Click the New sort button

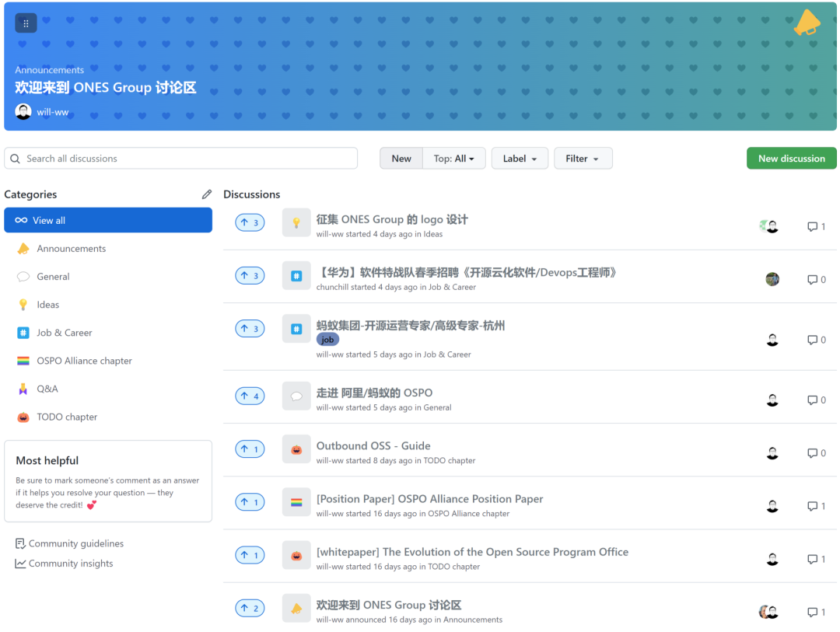(x=401, y=159)
